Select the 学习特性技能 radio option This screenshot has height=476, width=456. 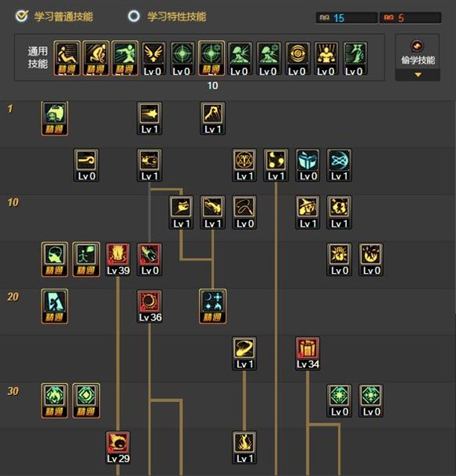pos(134,16)
